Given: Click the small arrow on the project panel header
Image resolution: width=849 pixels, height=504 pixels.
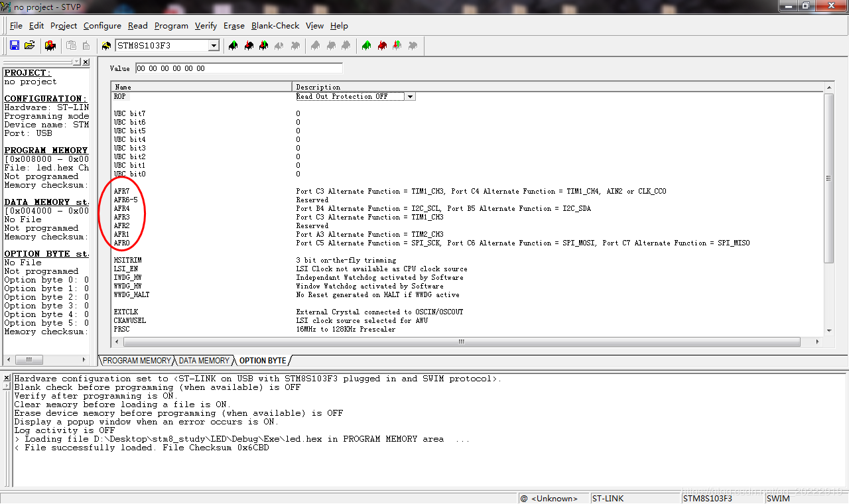Looking at the screenshot, I should 77,62.
